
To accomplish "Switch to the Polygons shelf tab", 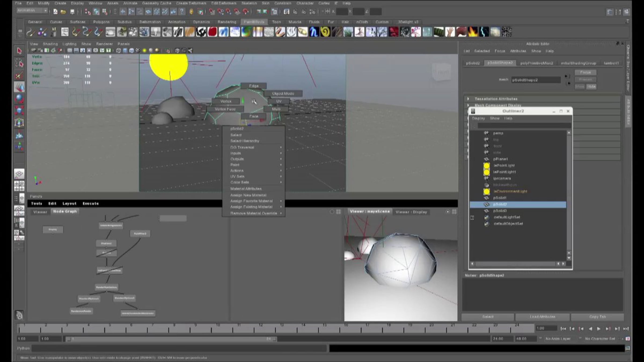I will 101,22.
